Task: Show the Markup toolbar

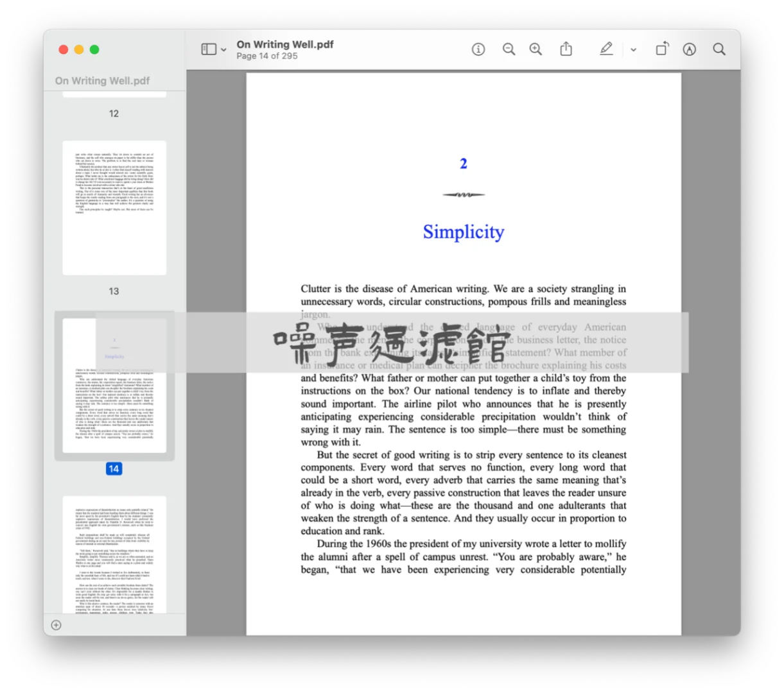Action: (x=690, y=49)
